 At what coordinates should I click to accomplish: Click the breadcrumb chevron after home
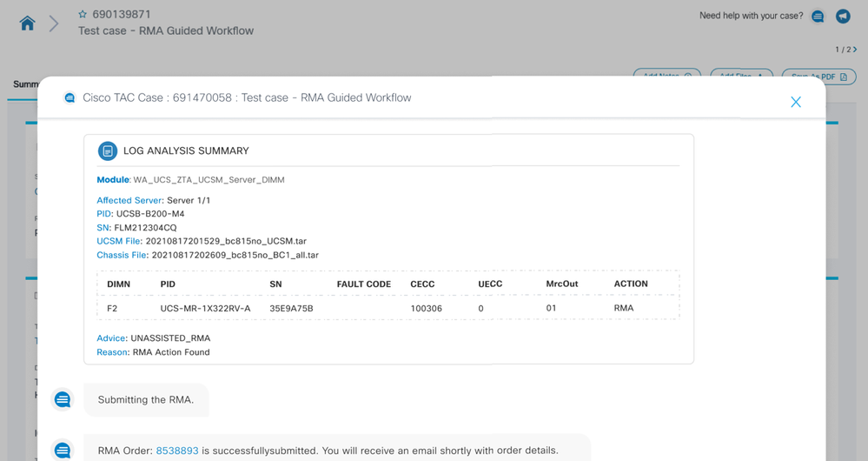(x=54, y=23)
